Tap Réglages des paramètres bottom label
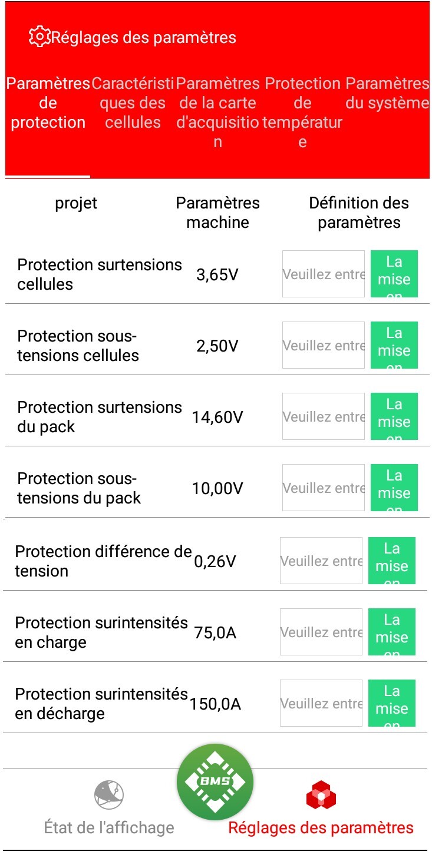Image resolution: width=432 pixels, height=868 pixels. [x=321, y=827]
